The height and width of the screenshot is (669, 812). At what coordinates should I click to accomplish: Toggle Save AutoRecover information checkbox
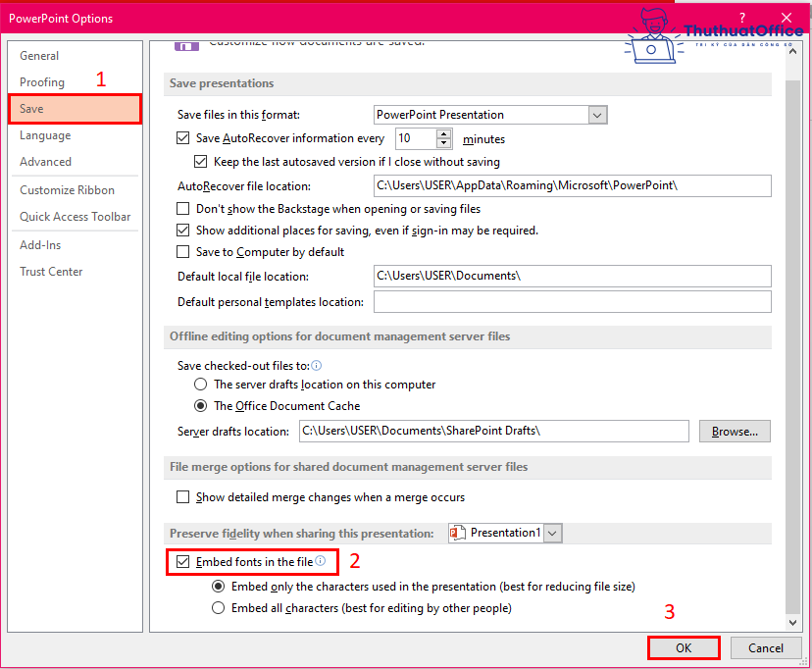pos(182,139)
